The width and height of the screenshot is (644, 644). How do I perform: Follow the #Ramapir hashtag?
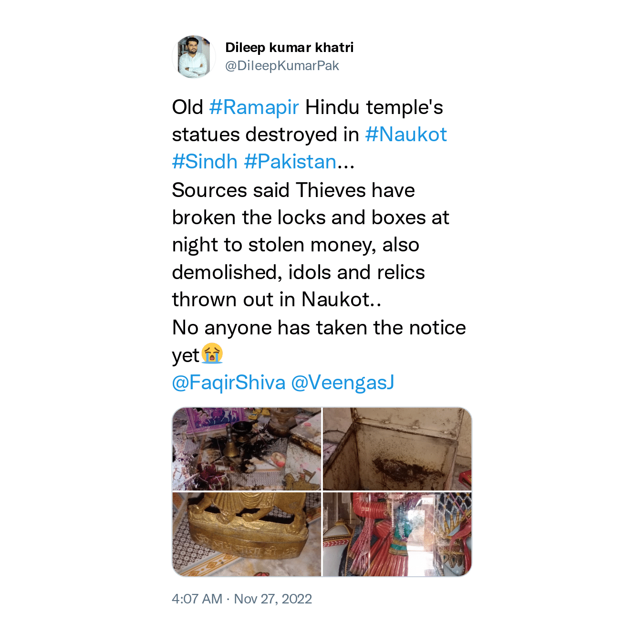[x=254, y=107]
